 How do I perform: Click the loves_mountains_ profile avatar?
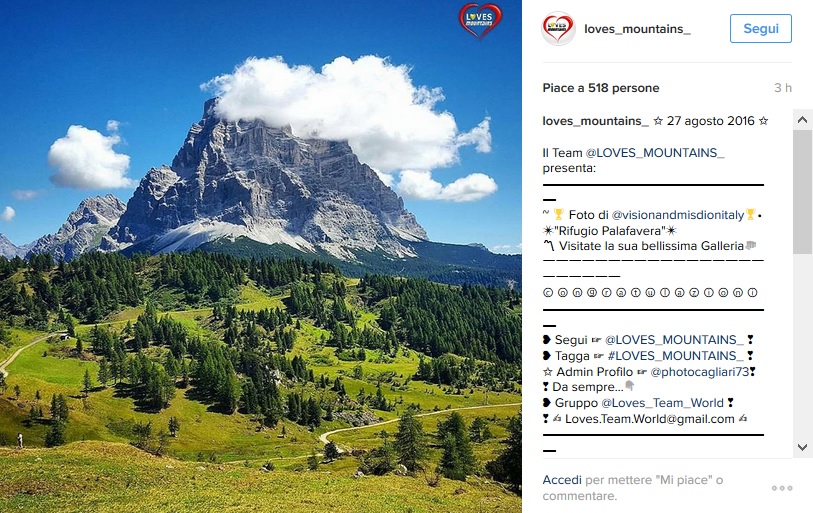(x=558, y=29)
